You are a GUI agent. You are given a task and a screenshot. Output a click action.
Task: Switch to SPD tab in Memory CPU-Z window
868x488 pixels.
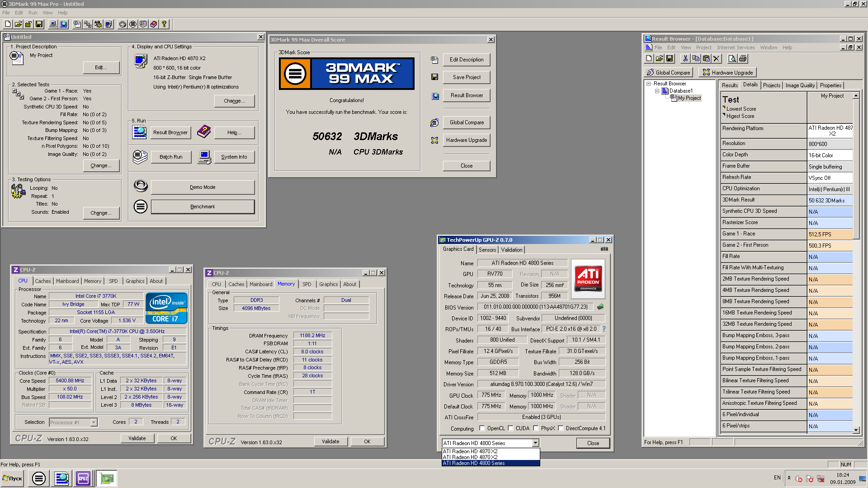click(x=307, y=284)
